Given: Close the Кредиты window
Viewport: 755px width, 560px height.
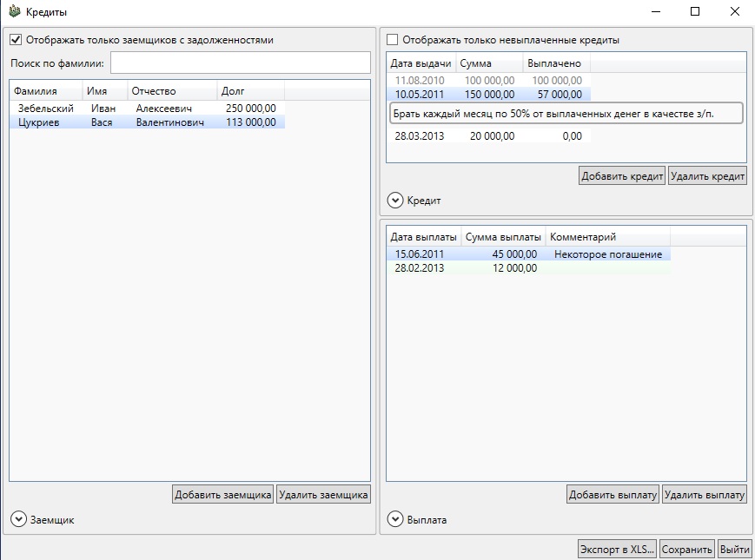Looking at the screenshot, I should [735, 11].
